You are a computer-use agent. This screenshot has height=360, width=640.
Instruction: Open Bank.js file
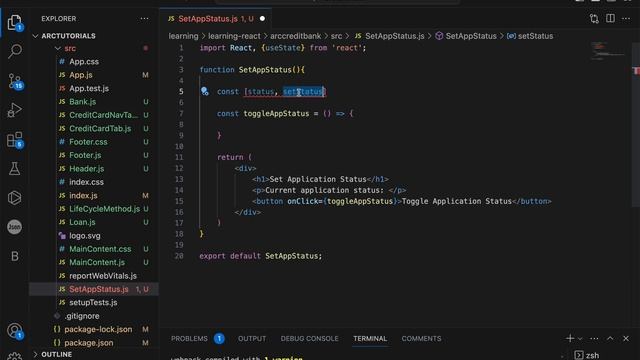82,102
